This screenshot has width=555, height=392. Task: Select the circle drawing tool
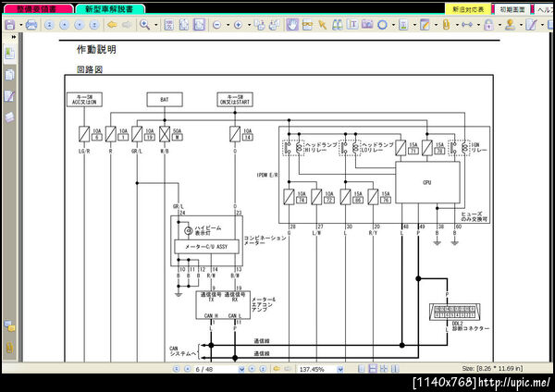[x=382, y=25]
